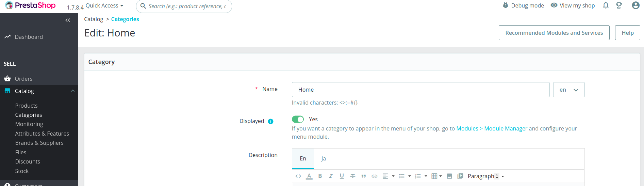
Task: Collapse the sidebar with the double-chevron icon
Action: [x=68, y=20]
